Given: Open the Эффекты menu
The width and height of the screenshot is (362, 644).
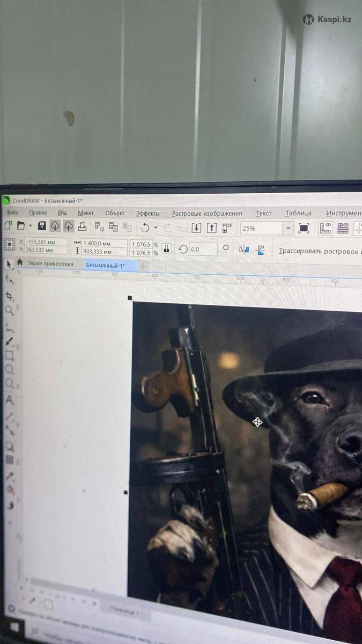Looking at the screenshot, I should click(147, 214).
